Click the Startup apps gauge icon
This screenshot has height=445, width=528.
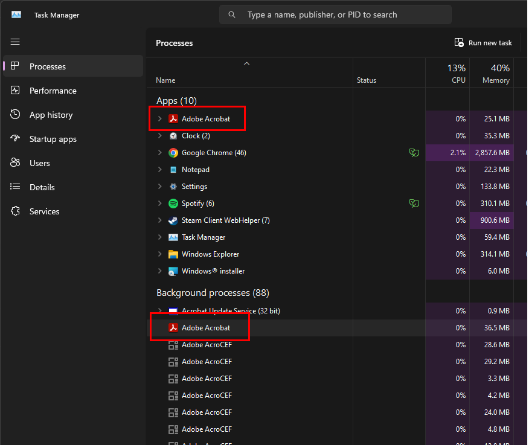point(15,138)
